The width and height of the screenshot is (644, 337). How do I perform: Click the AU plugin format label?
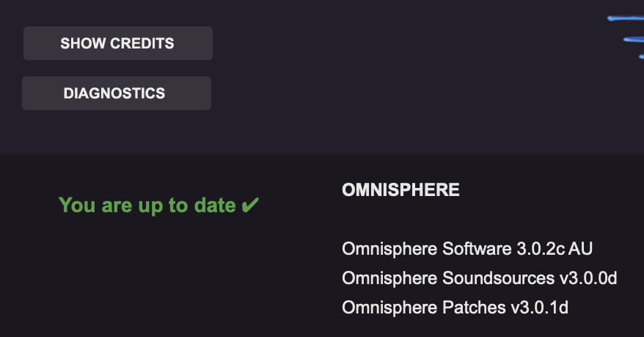[580, 249]
